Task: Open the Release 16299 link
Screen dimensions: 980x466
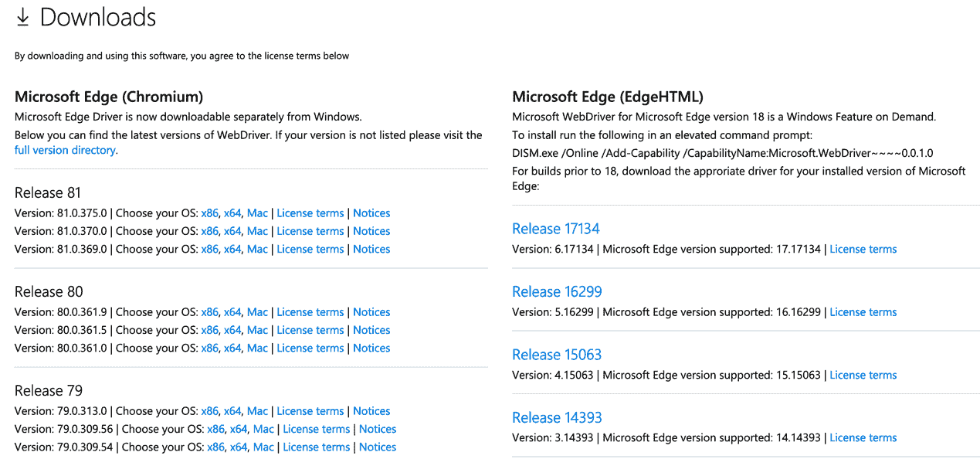Action: pos(557,291)
